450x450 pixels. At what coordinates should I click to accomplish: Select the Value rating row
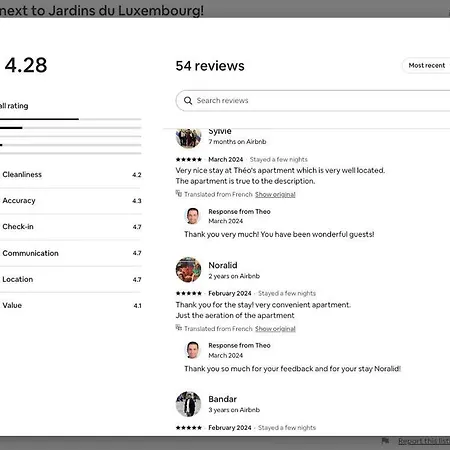click(x=70, y=305)
